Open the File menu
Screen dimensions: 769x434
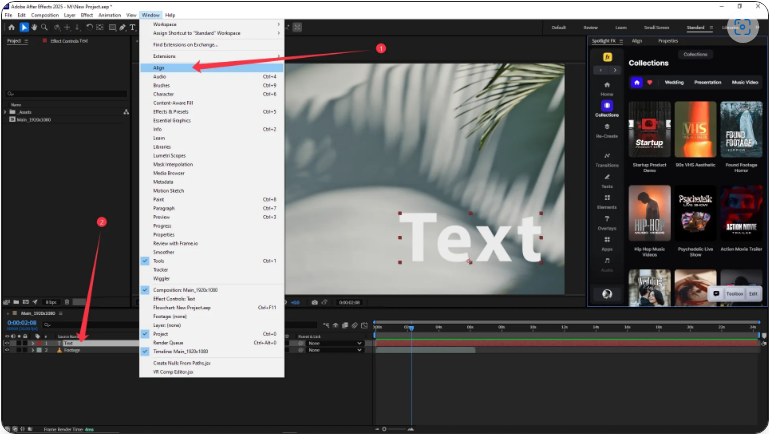tap(8, 15)
